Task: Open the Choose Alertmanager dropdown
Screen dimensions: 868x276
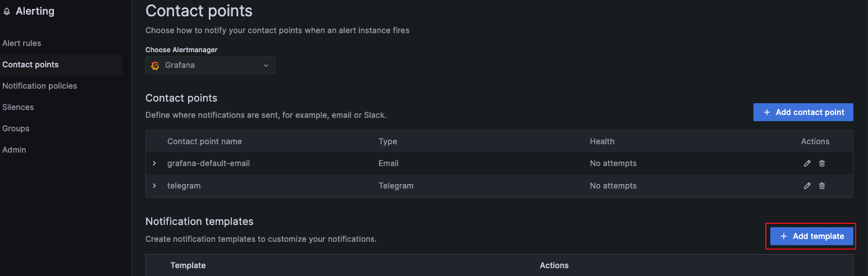Action: pos(211,65)
